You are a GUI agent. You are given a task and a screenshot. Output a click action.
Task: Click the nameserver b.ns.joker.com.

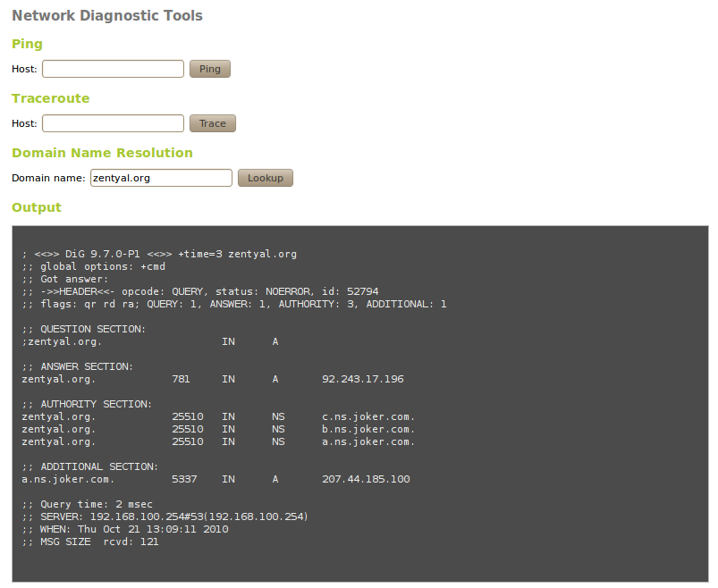(x=368, y=429)
